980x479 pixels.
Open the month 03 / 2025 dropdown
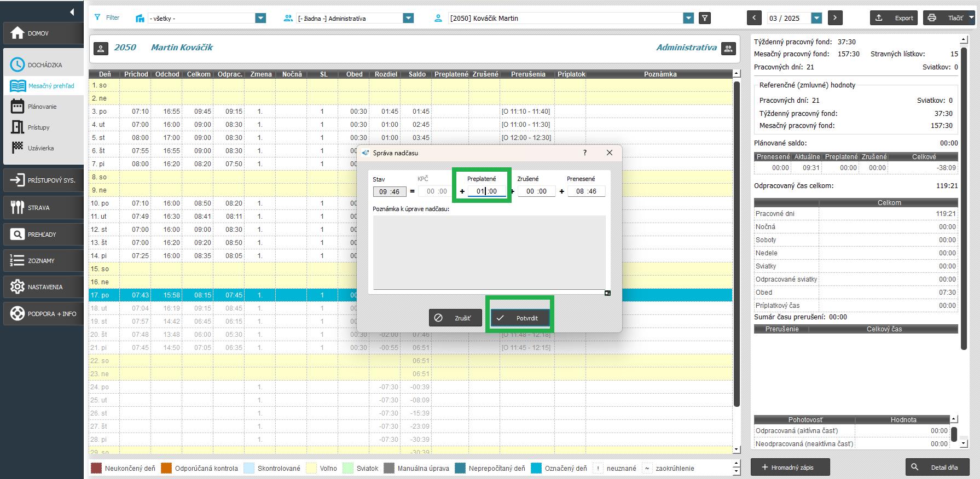pos(816,18)
